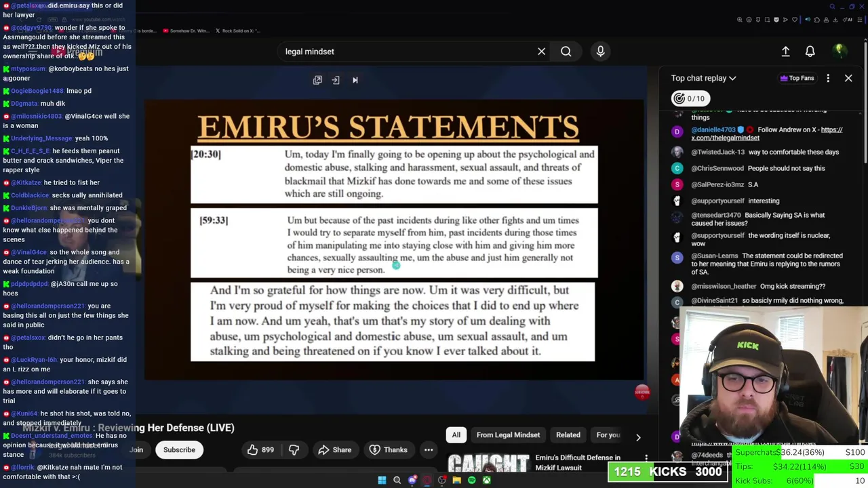The width and height of the screenshot is (868, 488).
Task: Click the subscribe watermark on the video
Action: click(x=642, y=392)
